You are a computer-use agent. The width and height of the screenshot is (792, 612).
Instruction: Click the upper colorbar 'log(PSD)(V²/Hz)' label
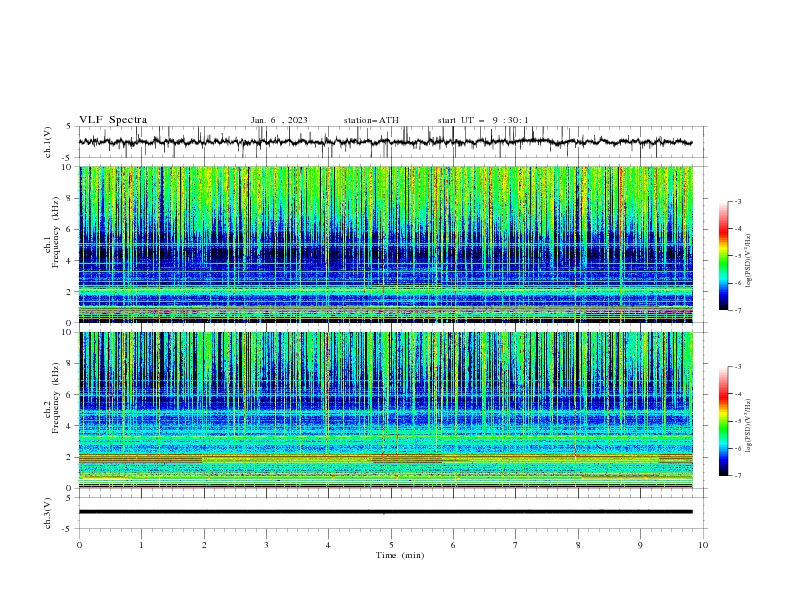(x=749, y=261)
